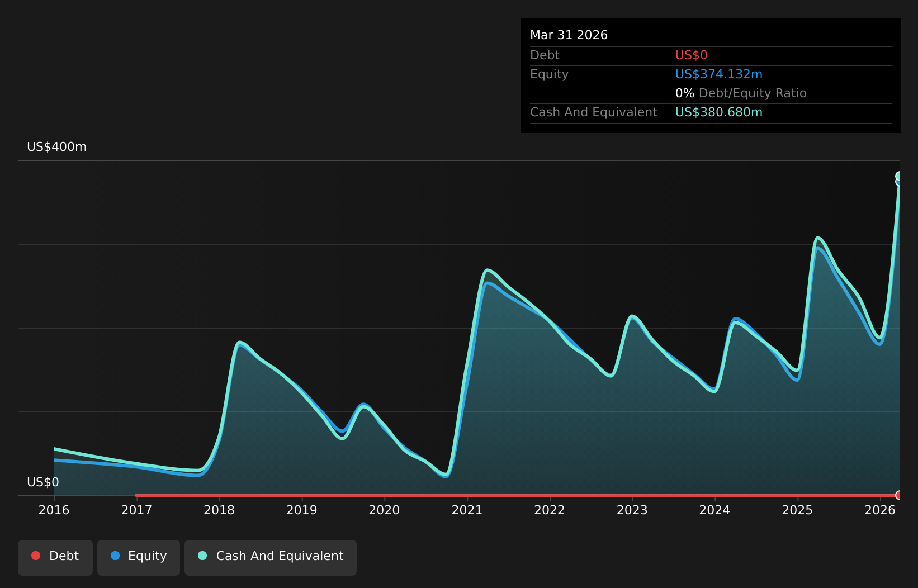Click the Cash And Equivalent tooltip row label
The width and height of the screenshot is (918, 588).
[594, 112]
